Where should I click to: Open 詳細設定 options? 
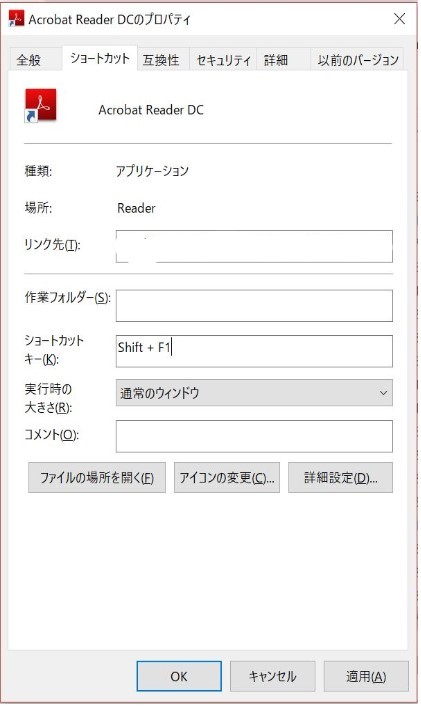(341, 477)
